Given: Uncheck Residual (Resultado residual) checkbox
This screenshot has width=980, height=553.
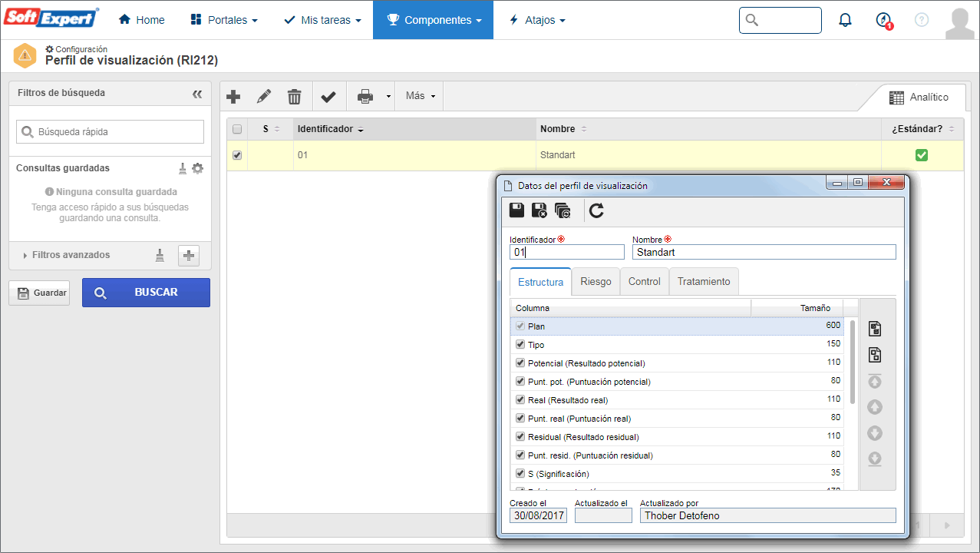Looking at the screenshot, I should coord(520,437).
